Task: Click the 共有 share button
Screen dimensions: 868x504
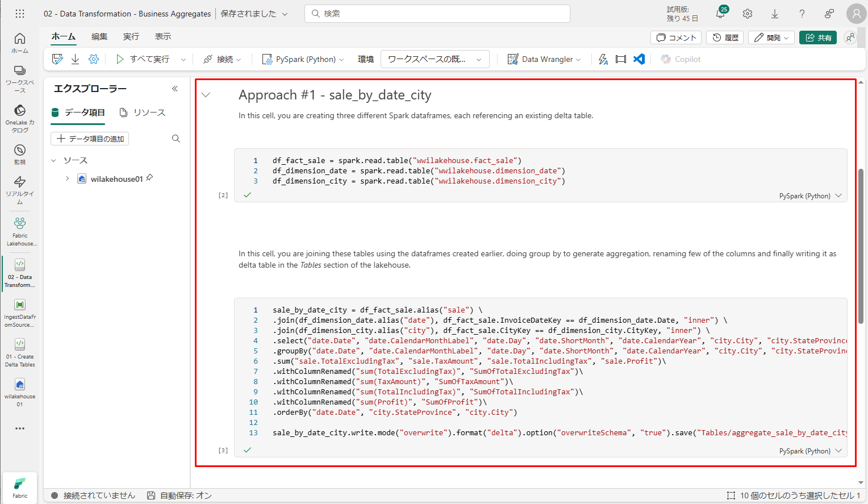Action: [818, 38]
